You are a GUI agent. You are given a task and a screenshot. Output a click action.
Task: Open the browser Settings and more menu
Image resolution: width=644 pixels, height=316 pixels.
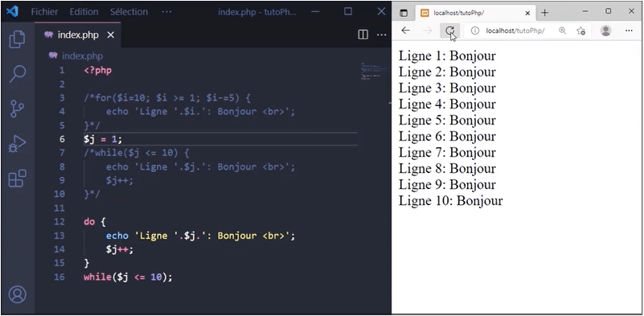(x=629, y=31)
